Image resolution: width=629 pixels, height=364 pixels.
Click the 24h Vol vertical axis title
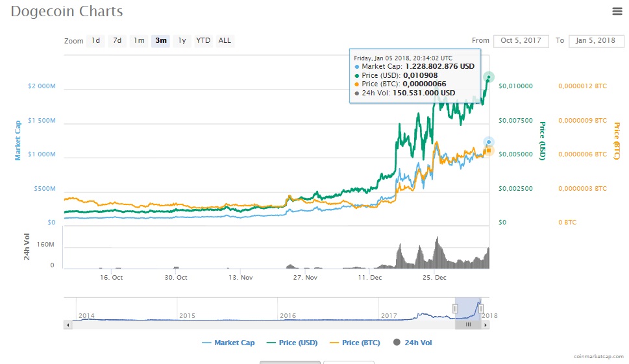click(27, 247)
